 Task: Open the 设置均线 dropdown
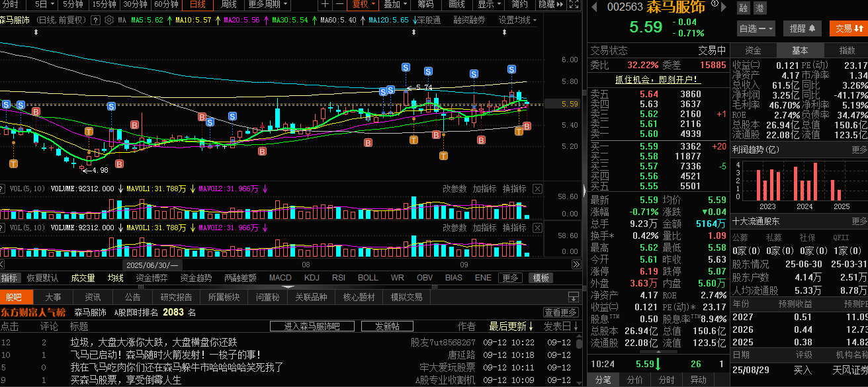pos(517,21)
